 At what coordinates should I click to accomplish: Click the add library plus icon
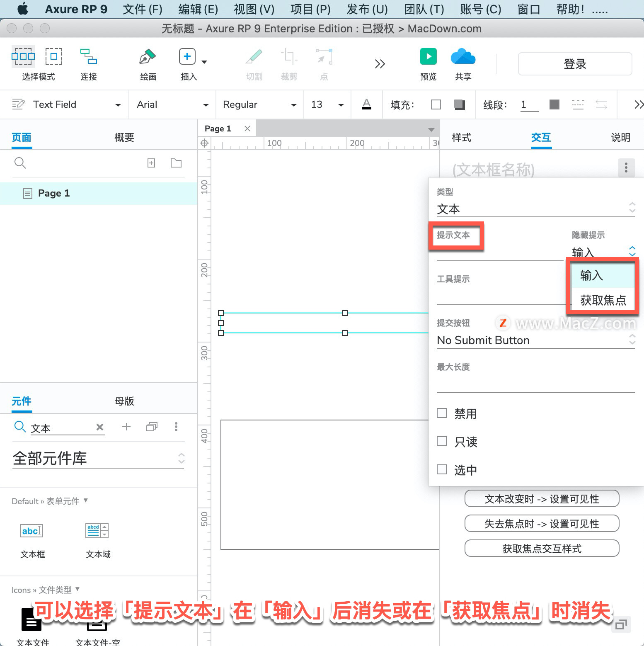pyautogui.click(x=126, y=427)
